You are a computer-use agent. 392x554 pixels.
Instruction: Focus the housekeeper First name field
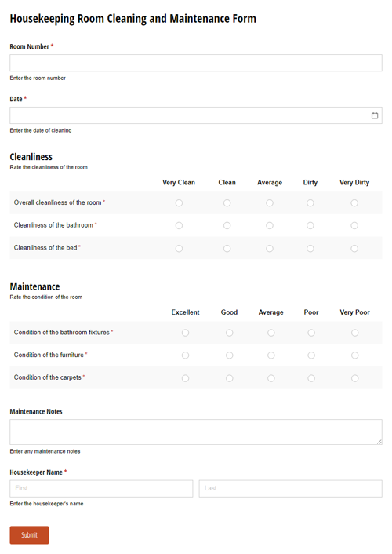(101, 488)
